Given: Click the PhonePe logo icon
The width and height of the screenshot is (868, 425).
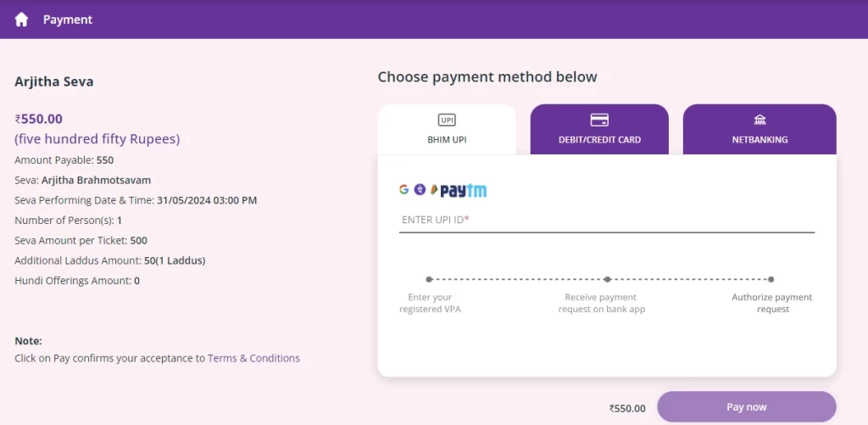Looking at the screenshot, I should tap(420, 189).
